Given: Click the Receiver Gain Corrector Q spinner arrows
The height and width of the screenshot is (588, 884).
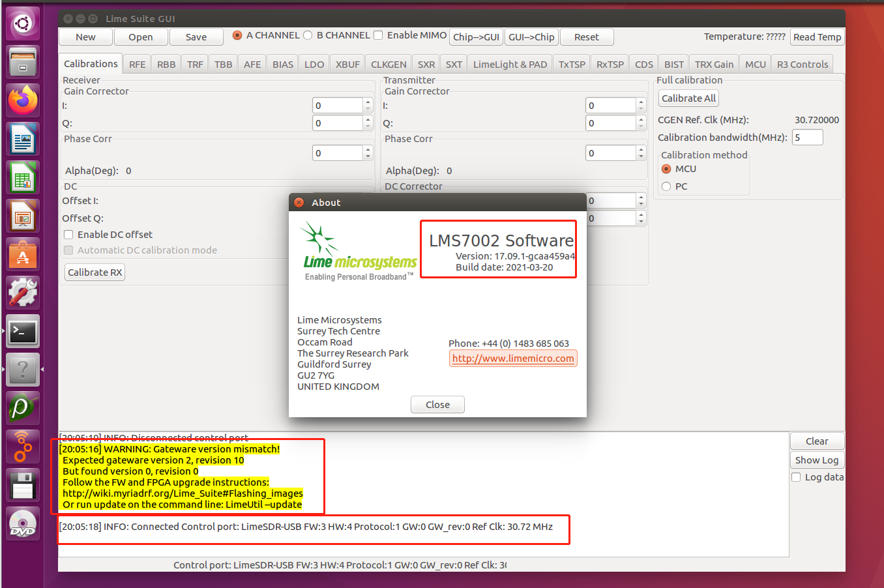Looking at the screenshot, I should 368,123.
